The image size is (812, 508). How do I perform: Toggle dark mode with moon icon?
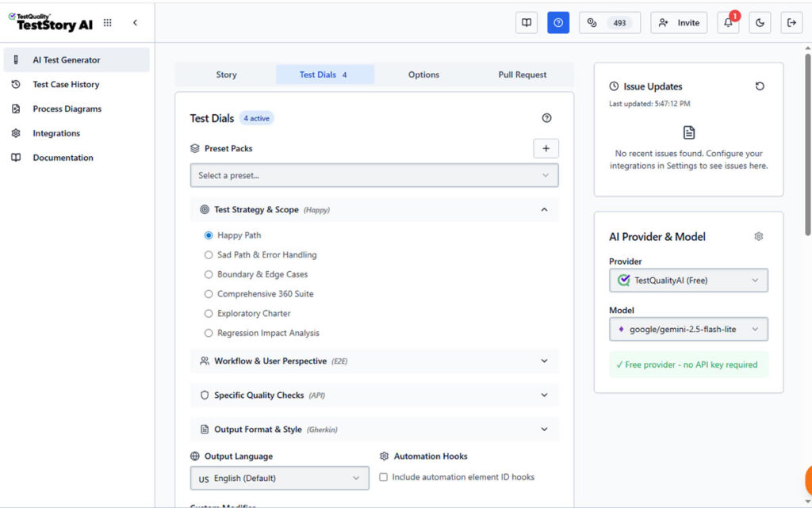(x=760, y=23)
